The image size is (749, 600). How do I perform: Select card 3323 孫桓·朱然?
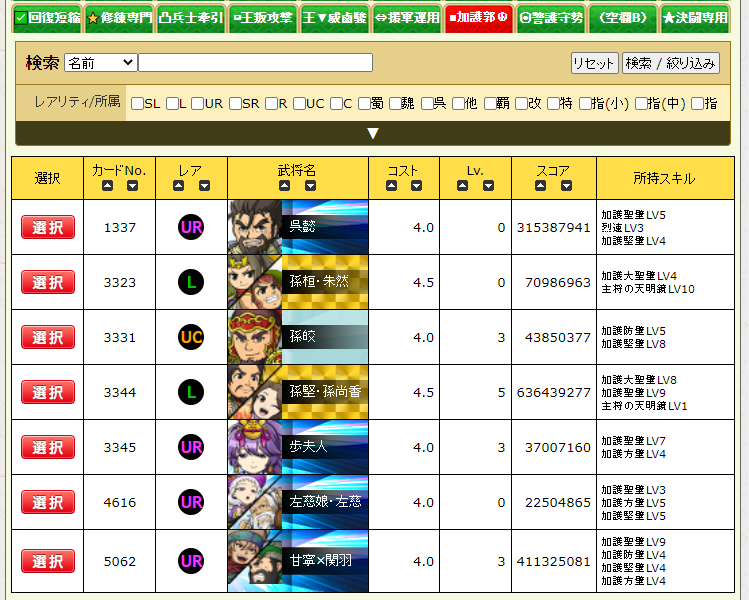(48, 282)
